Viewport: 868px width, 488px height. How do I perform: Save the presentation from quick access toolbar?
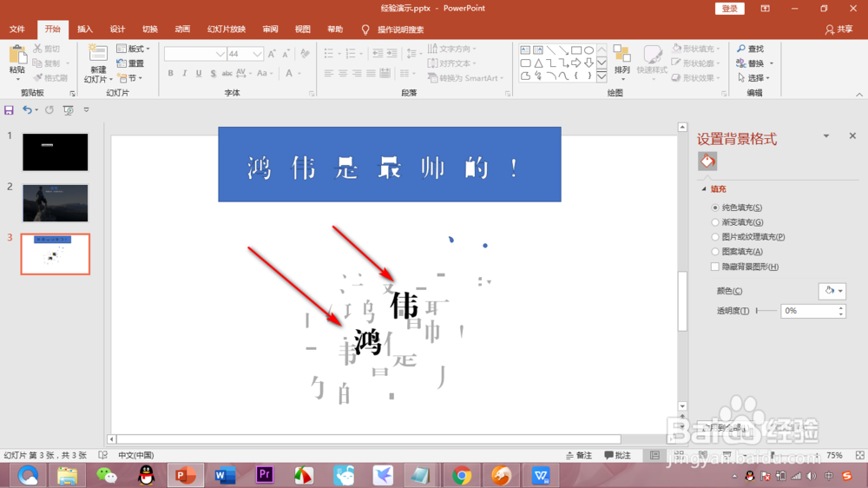click(x=9, y=110)
